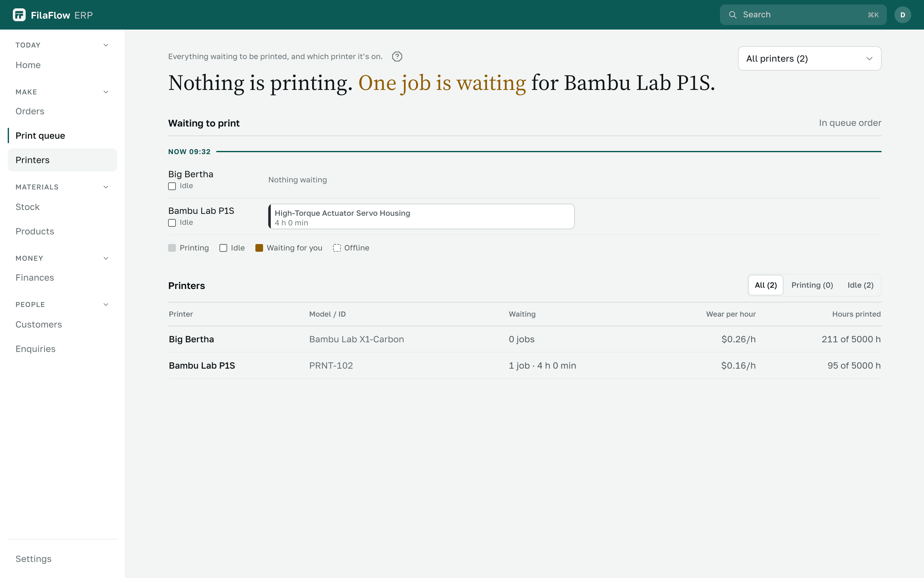Select the All (2) printers tab
The width and height of the screenshot is (924, 578).
tap(766, 285)
